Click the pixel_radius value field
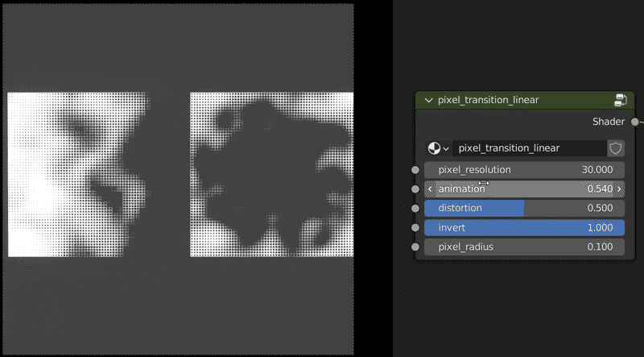 click(525, 247)
